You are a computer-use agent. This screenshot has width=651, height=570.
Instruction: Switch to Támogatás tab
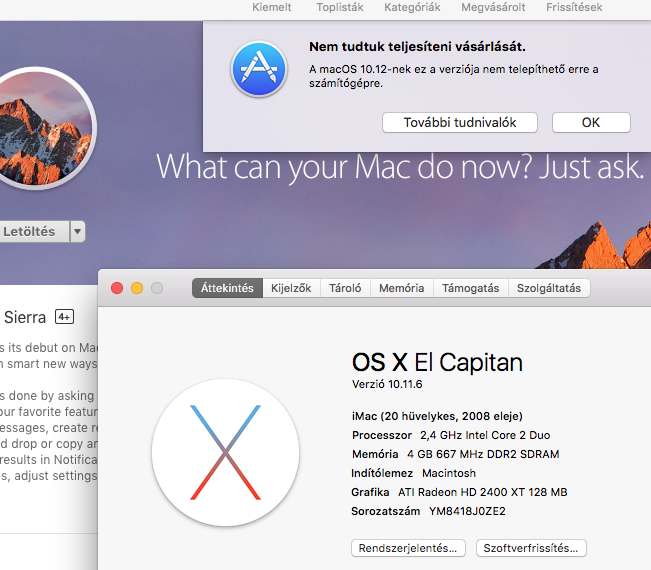(470, 288)
